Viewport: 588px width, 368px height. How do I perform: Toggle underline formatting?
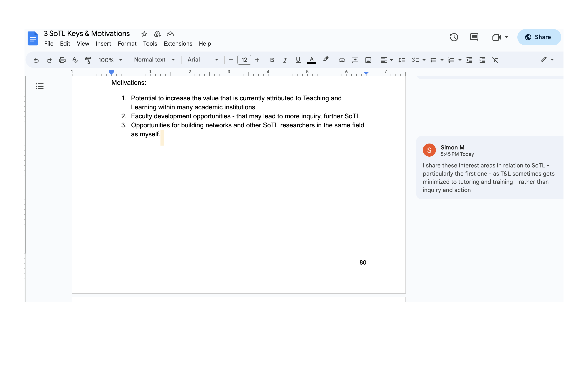pyautogui.click(x=298, y=60)
